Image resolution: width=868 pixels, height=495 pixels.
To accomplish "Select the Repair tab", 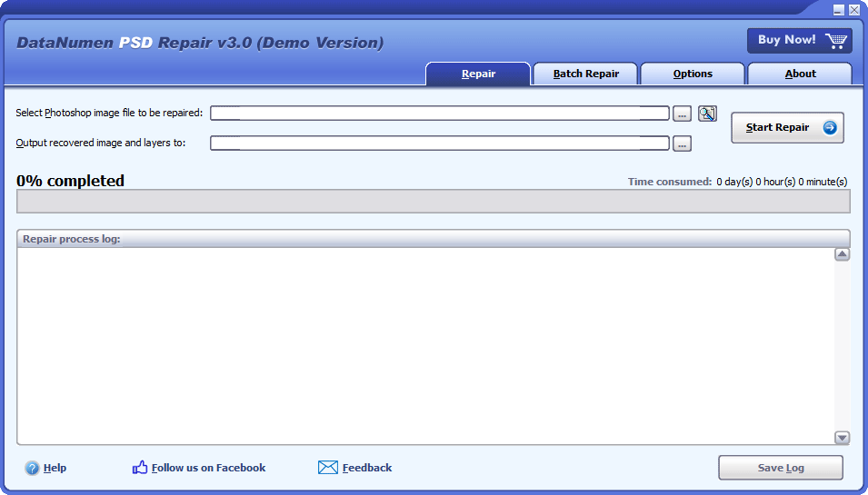I will pos(478,74).
